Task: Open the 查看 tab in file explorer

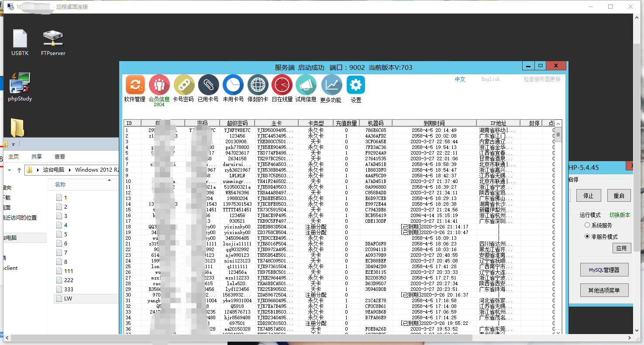Action: 60,157
